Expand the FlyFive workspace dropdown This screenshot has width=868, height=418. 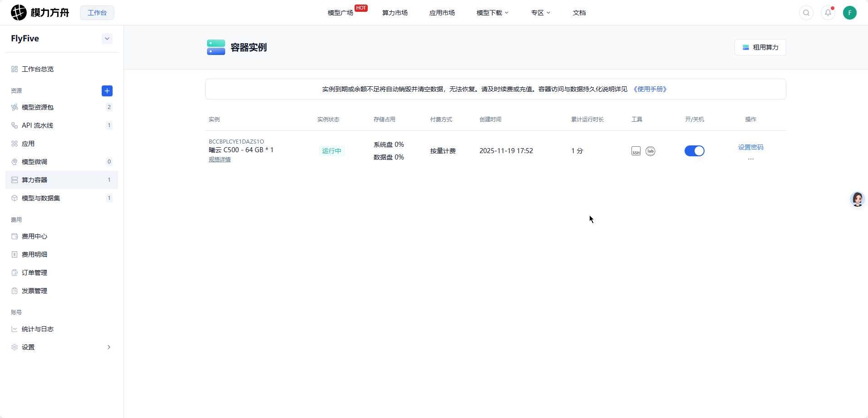coord(107,39)
